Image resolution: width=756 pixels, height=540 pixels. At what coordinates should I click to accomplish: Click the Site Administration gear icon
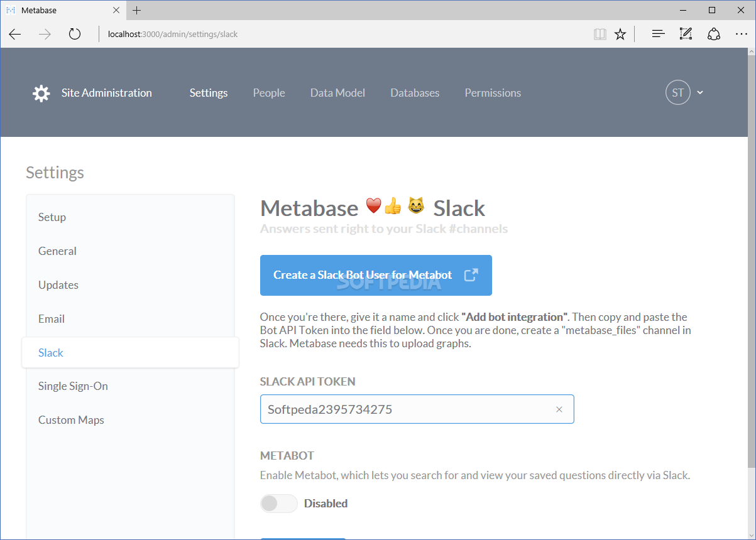point(41,93)
